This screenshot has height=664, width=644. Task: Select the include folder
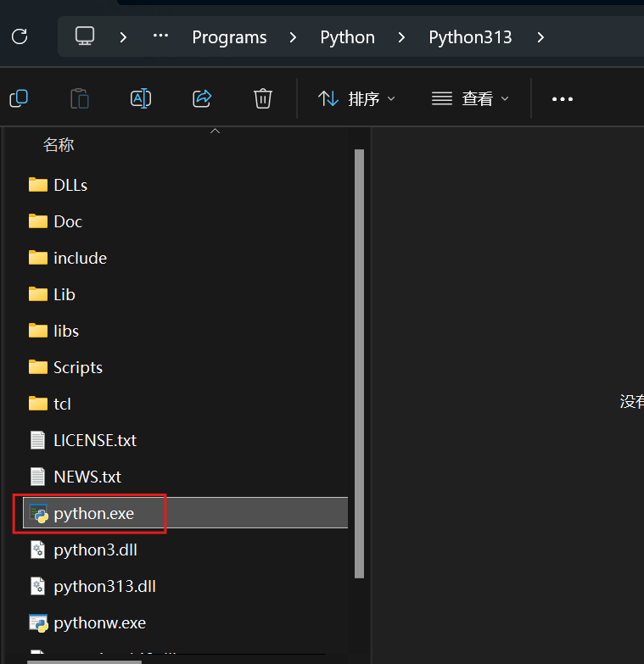coord(80,258)
